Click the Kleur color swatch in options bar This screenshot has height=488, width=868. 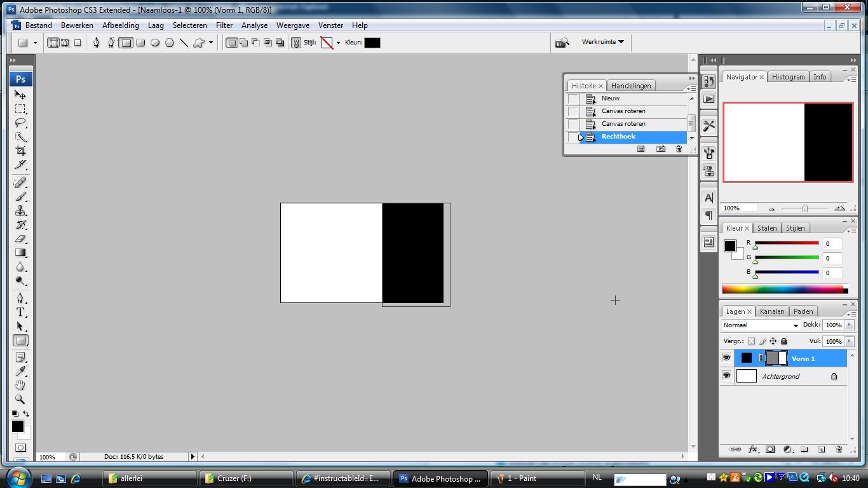[372, 43]
